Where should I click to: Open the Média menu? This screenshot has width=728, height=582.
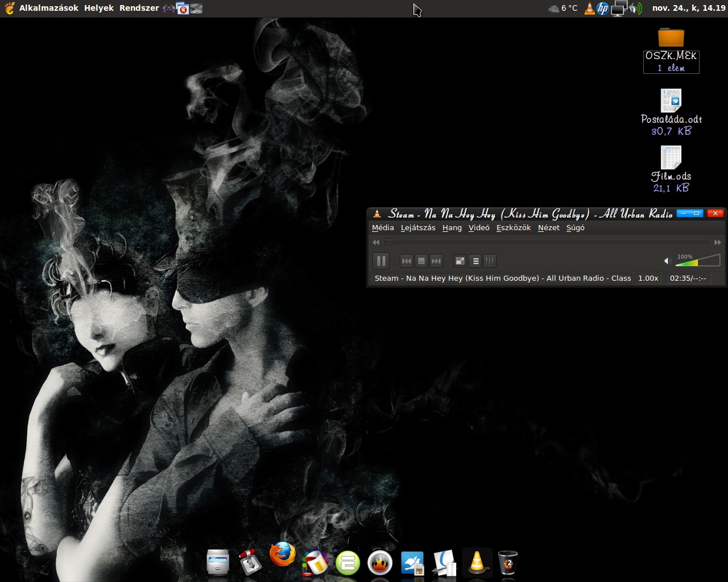pyautogui.click(x=383, y=227)
